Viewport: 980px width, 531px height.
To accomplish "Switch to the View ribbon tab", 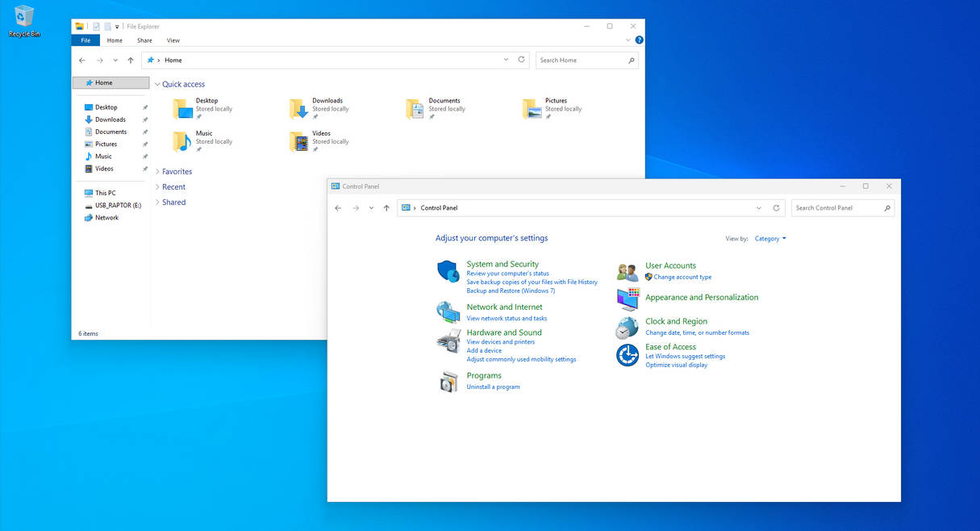I will (173, 40).
